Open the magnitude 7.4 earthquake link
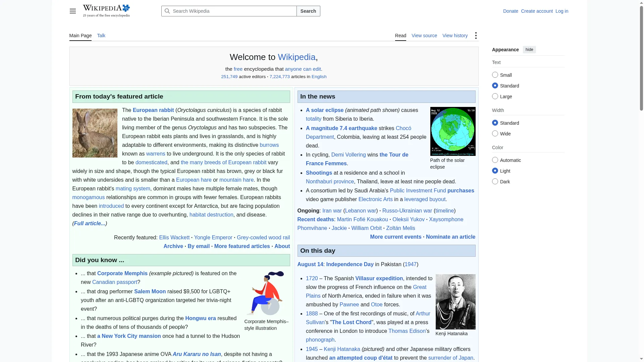This screenshot has height=362, width=644. click(341, 128)
